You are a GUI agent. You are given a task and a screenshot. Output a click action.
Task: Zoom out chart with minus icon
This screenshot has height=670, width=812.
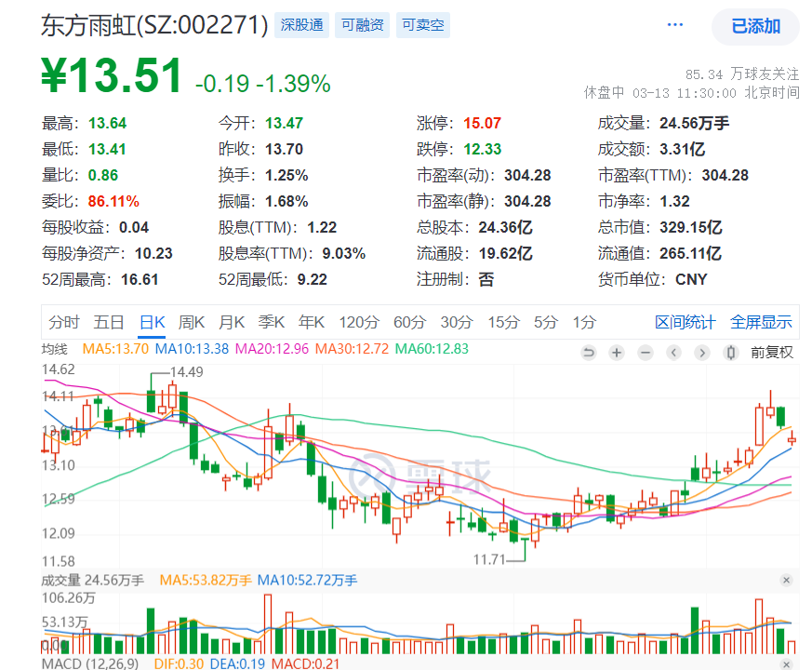(646, 353)
